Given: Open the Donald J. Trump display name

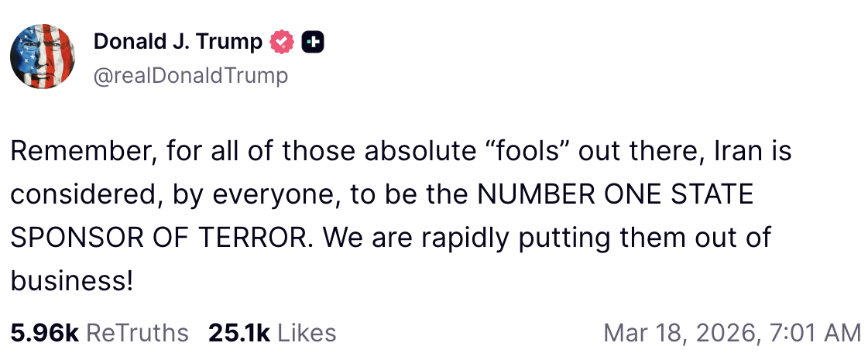Looking at the screenshot, I should pyautogui.click(x=178, y=43).
